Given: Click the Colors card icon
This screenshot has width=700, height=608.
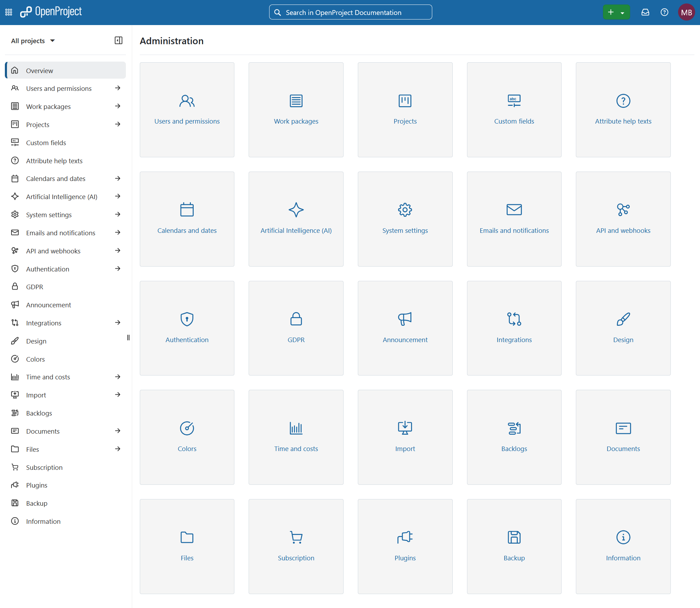Looking at the screenshot, I should [x=187, y=428].
